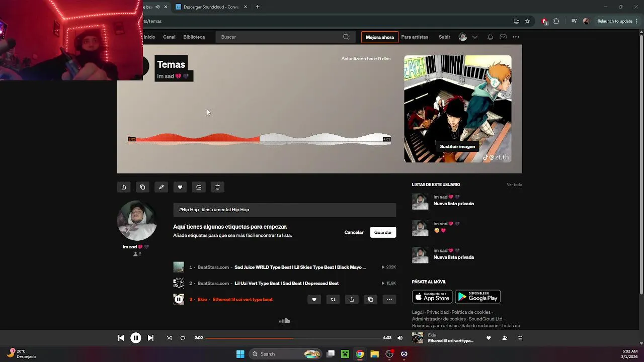Add playlist to Next up queue

coord(199,187)
